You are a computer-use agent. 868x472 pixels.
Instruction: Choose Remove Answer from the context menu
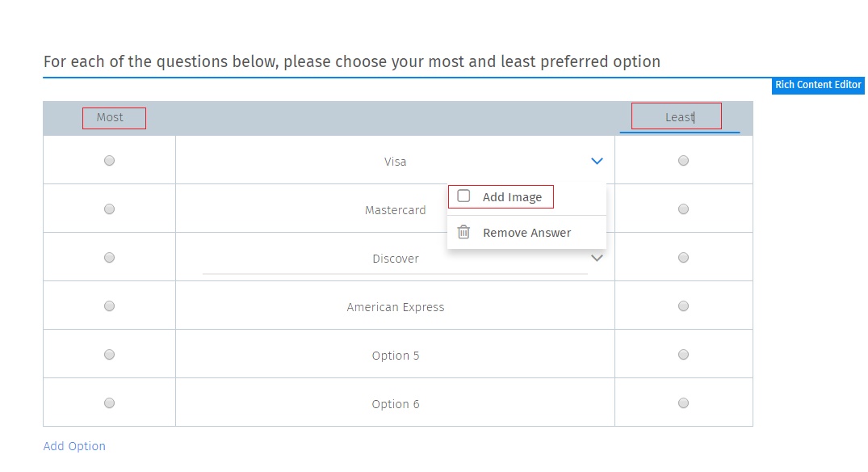[526, 232]
